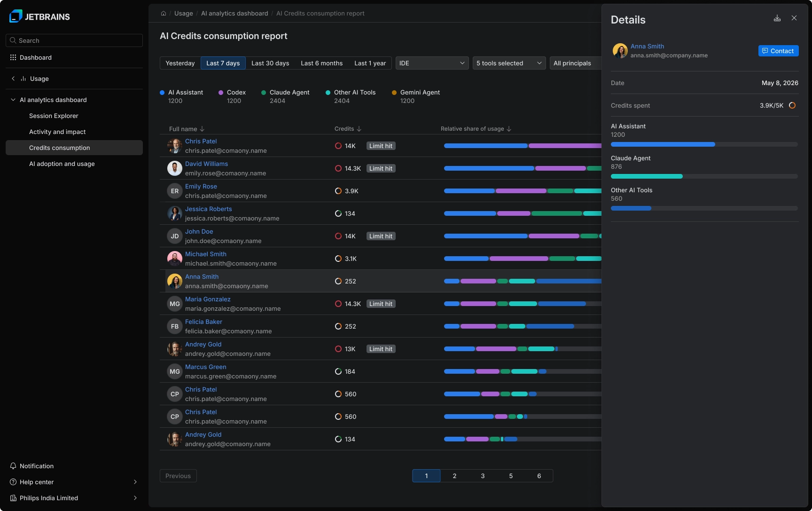
Task: Collapse the AI analytics dashboard tree
Action: pyautogui.click(x=13, y=100)
